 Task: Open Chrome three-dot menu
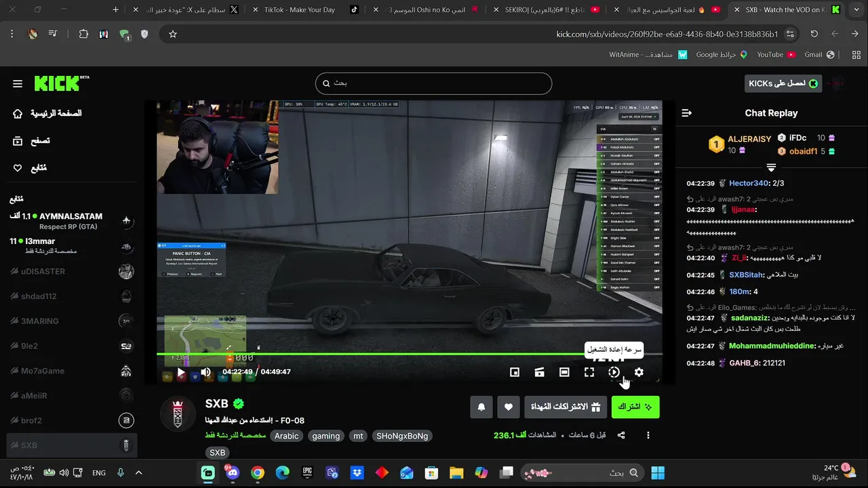[x=12, y=34]
